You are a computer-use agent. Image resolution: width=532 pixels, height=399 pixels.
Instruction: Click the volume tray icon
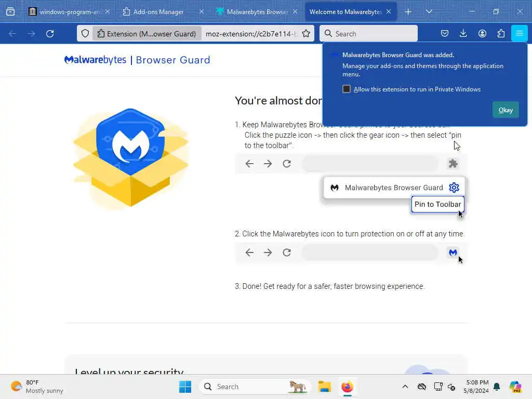[x=451, y=387]
